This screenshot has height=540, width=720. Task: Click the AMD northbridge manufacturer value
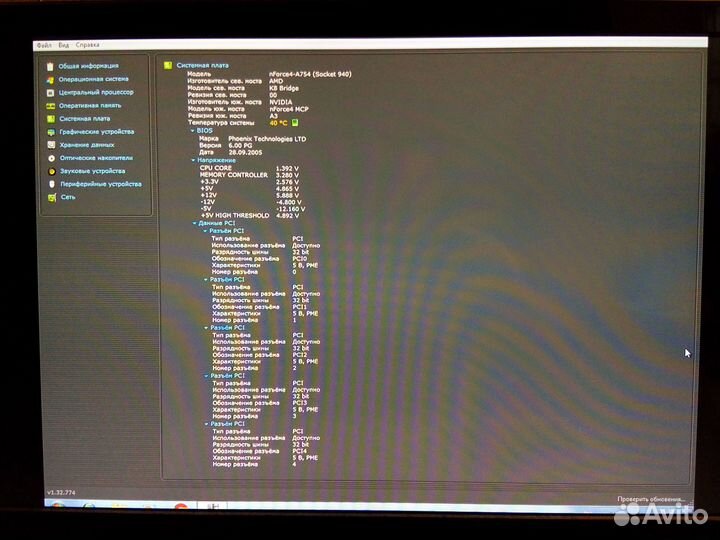pos(276,81)
